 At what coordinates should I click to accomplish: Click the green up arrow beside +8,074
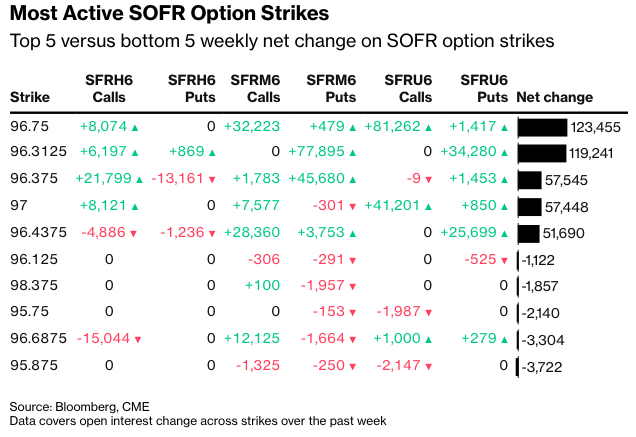135,127
